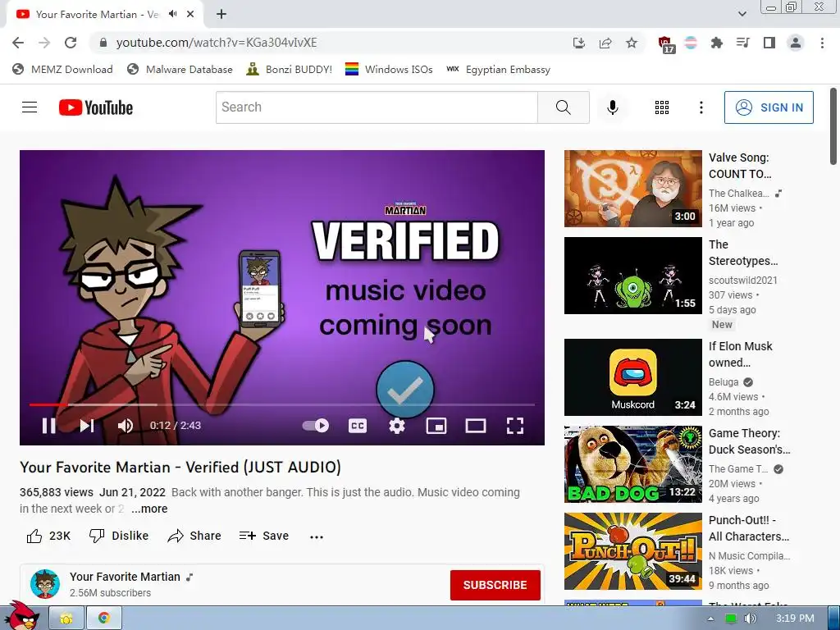This screenshot has height=630, width=840.
Task: Open The Stereotypes video thumbnail
Action: click(632, 276)
